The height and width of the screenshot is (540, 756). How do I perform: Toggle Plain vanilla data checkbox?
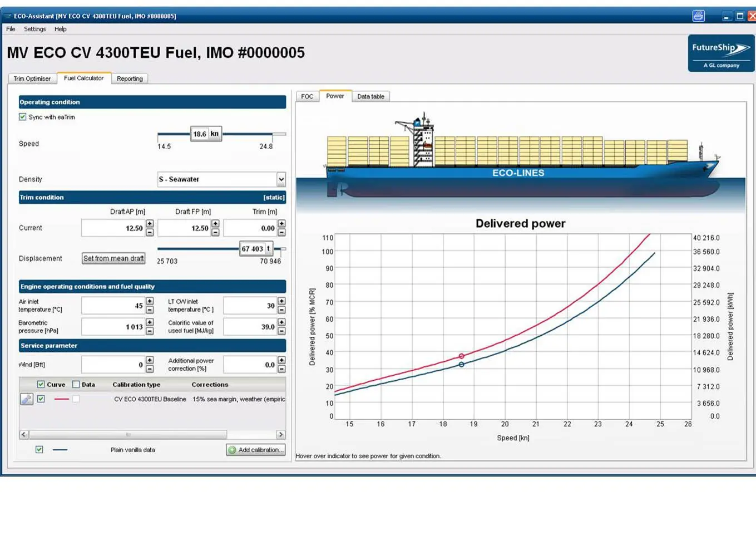[x=39, y=450]
